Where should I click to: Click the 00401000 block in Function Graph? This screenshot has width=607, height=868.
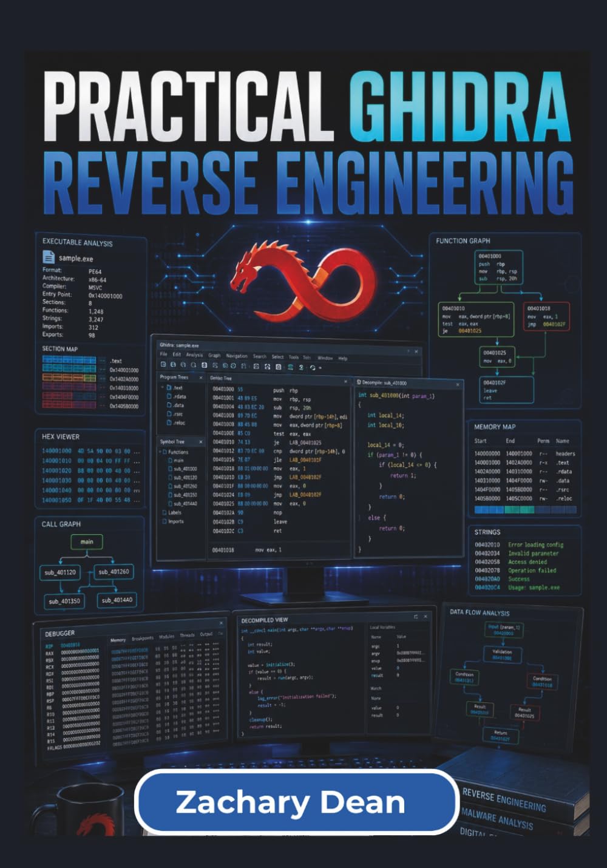point(498,268)
